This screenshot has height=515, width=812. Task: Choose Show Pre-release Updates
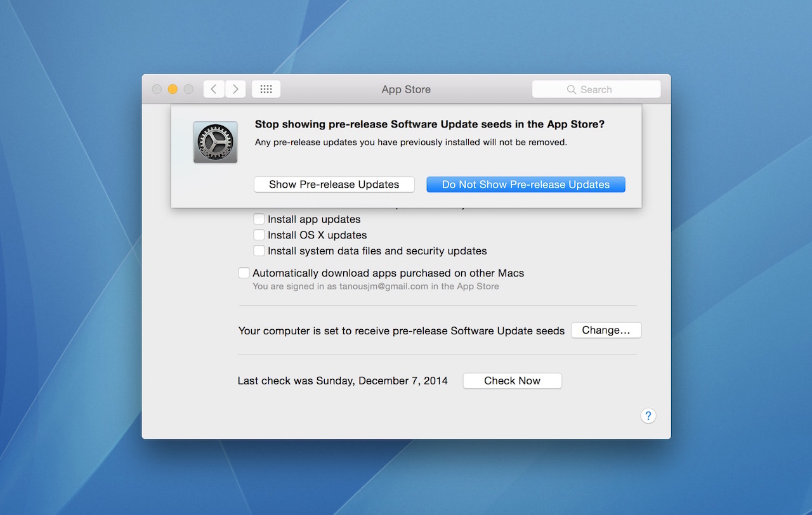[334, 185]
